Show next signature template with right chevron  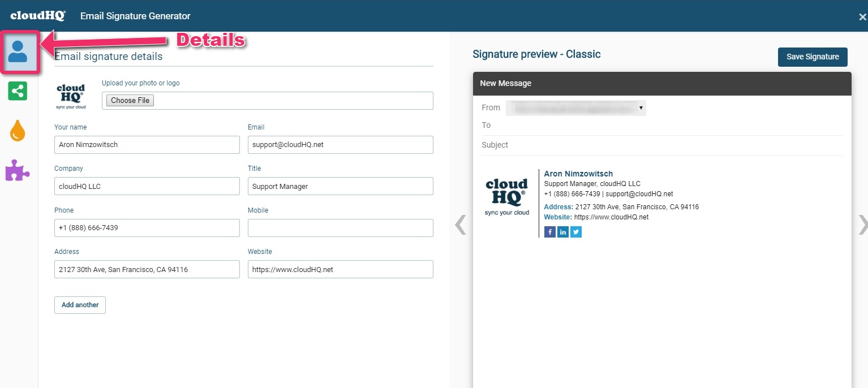(862, 224)
